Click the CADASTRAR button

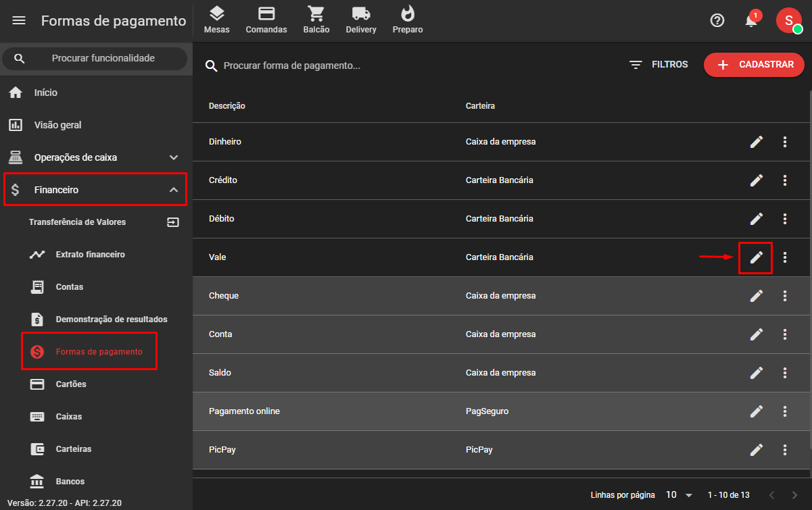pyautogui.click(x=754, y=65)
